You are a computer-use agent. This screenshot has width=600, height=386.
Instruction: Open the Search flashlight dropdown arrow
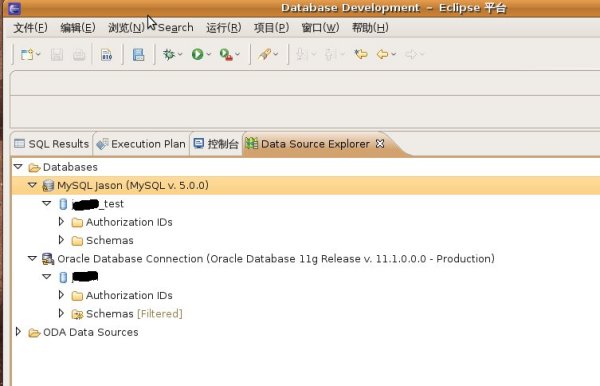coord(276,54)
